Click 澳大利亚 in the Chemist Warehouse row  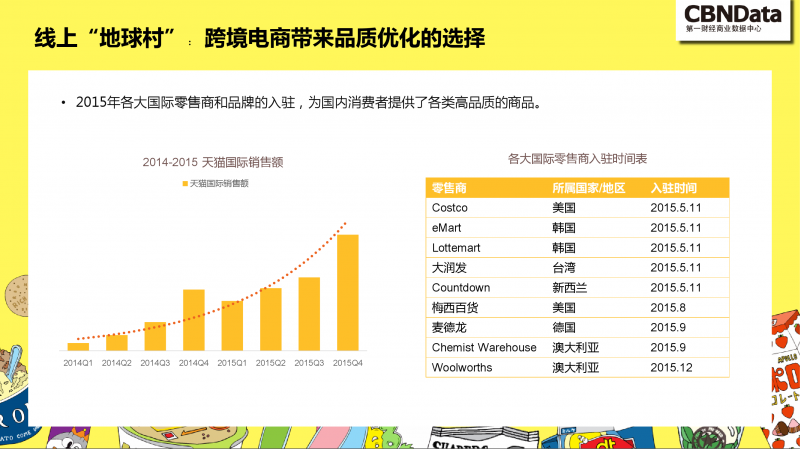pos(576,347)
